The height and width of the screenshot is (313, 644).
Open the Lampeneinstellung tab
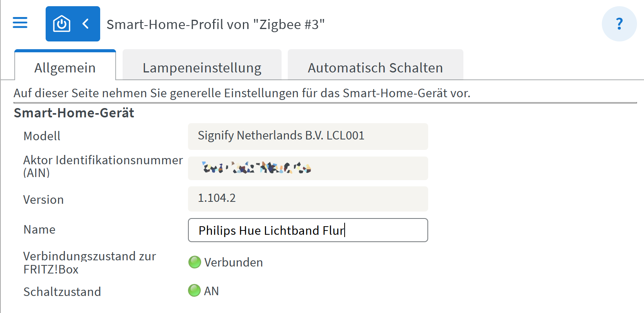click(202, 68)
